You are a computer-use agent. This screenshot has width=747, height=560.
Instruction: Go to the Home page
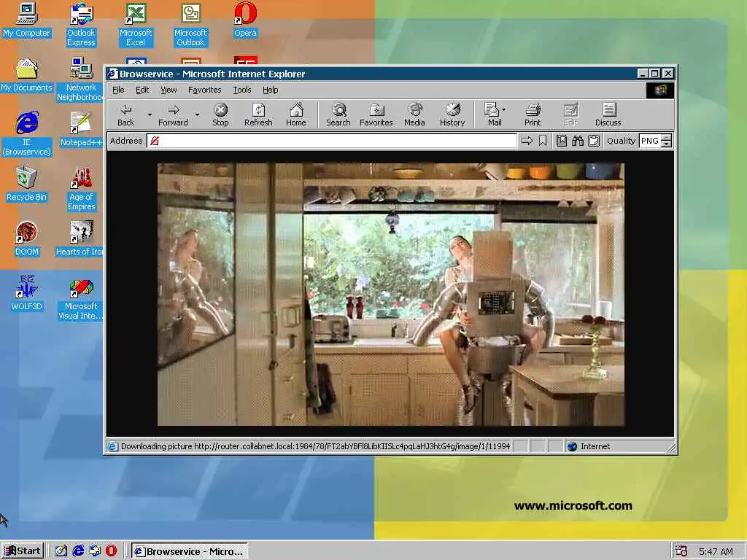[x=296, y=114]
